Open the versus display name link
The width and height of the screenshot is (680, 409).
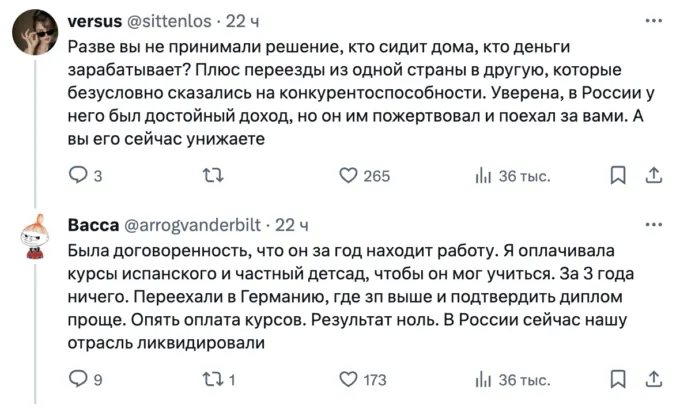tap(94, 21)
